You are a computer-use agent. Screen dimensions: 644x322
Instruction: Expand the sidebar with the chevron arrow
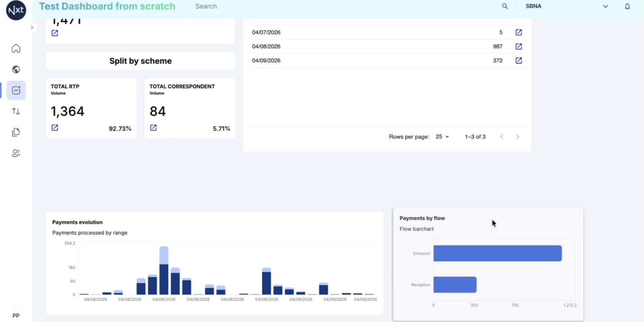click(x=32, y=28)
